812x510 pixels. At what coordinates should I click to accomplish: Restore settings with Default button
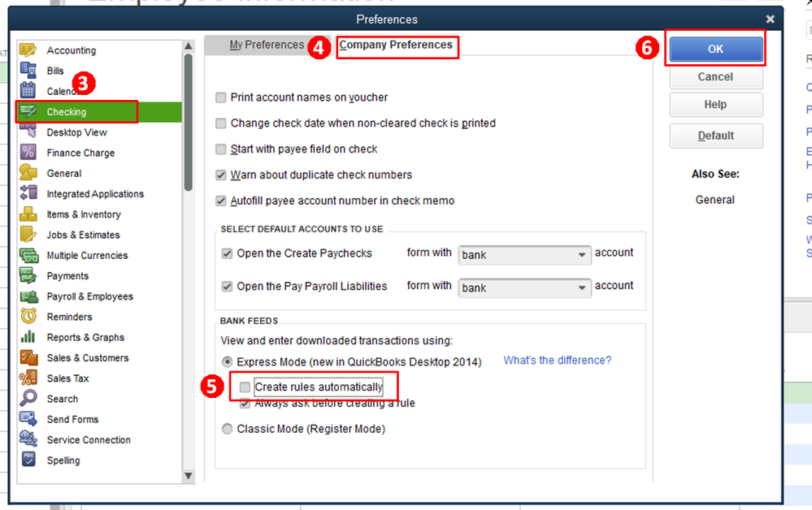click(x=715, y=136)
